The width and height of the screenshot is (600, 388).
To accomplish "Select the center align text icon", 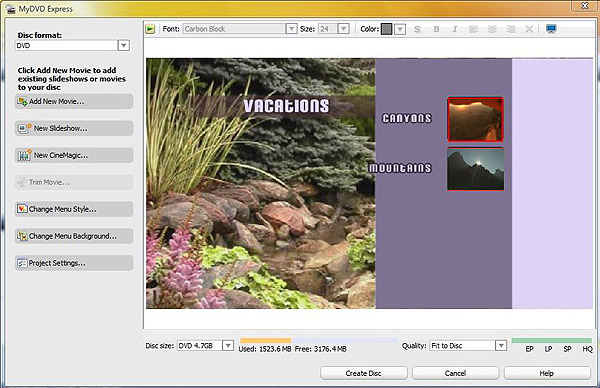I will coord(492,29).
